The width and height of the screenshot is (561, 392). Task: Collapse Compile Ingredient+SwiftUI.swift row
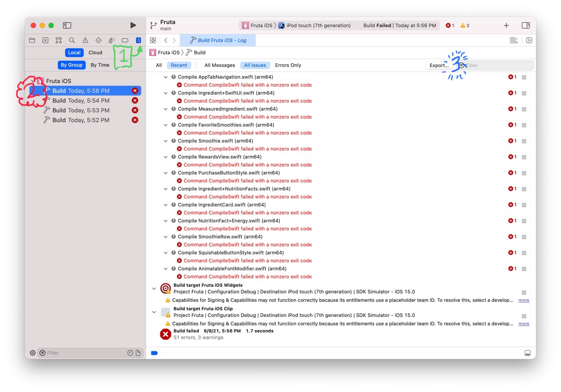coord(166,93)
